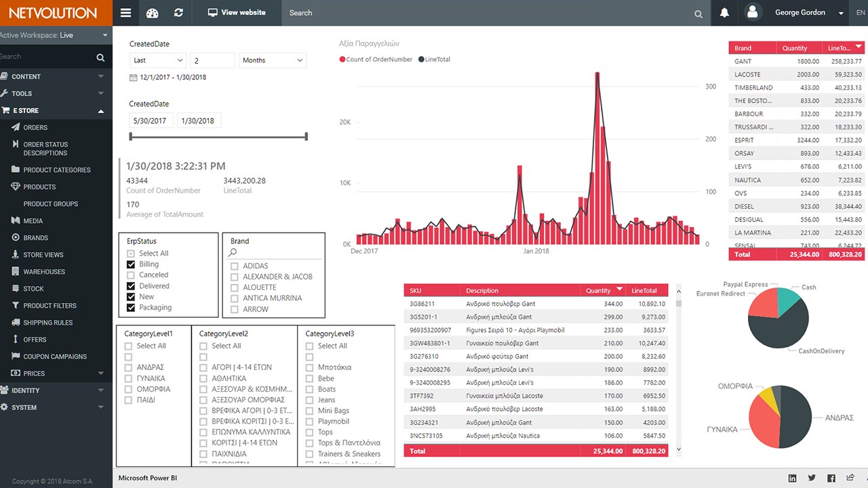This screenshot has width=868, height=488.
Task: Check the Canceled ErpStatus checkbox
Action: (x=131, y=275)
